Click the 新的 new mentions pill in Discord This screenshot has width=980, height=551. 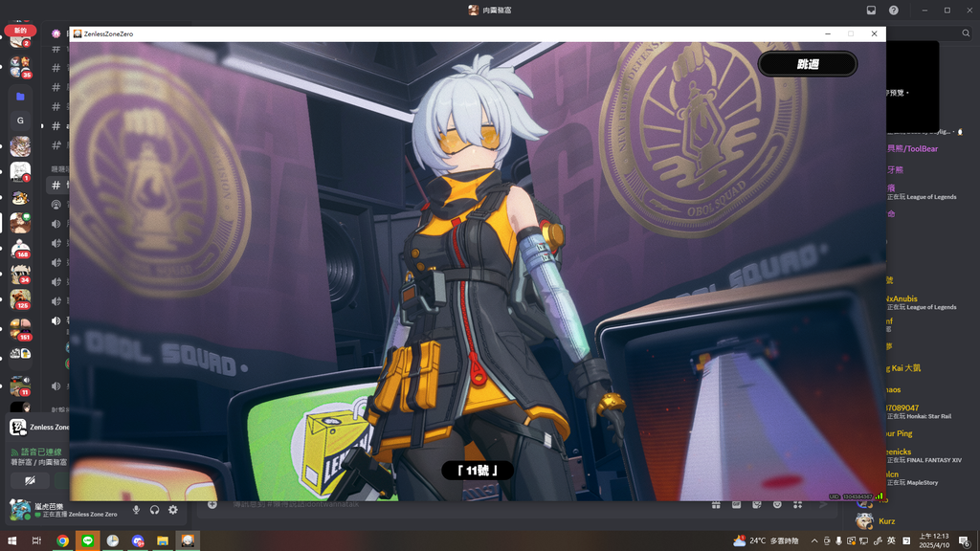(20, 30)
